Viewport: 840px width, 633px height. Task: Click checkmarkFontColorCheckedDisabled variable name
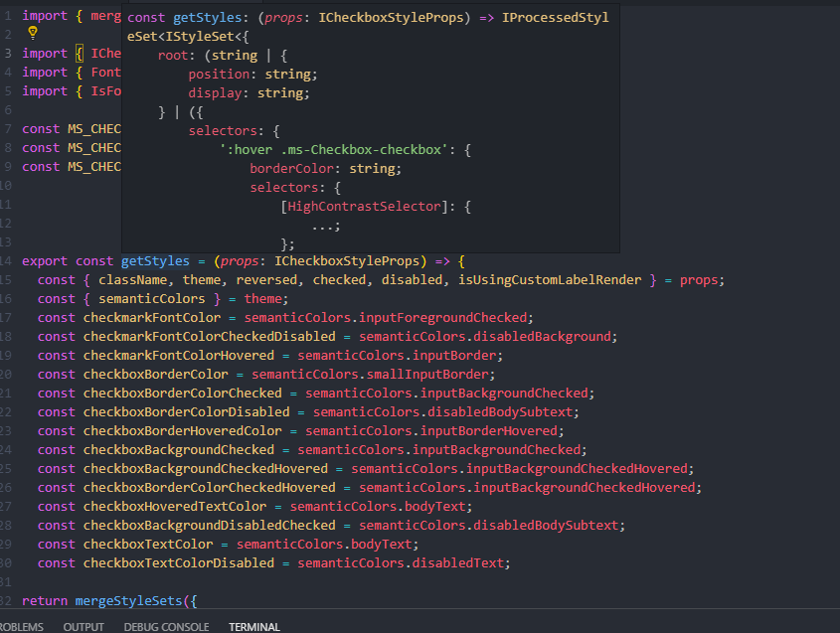point(209,336)
